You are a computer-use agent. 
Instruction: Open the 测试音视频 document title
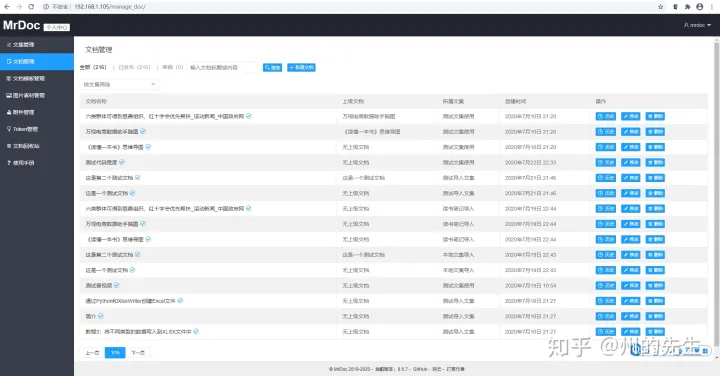pos(99,286)
